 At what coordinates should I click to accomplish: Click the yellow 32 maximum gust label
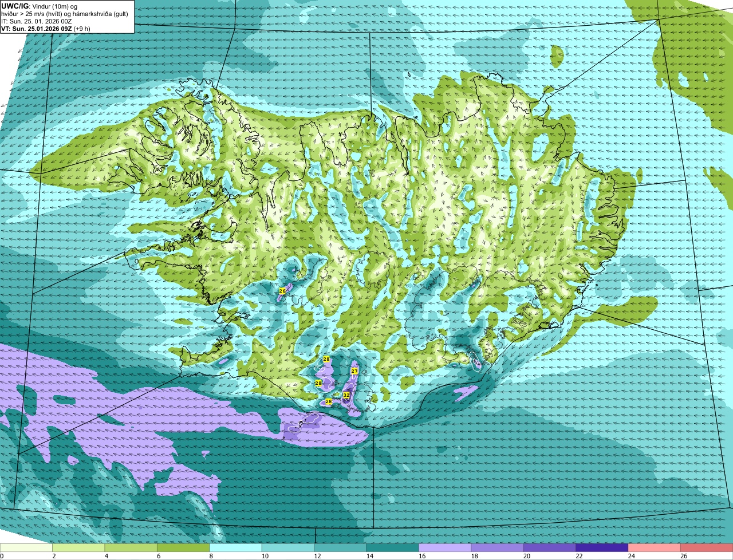[x=346, y=395]
